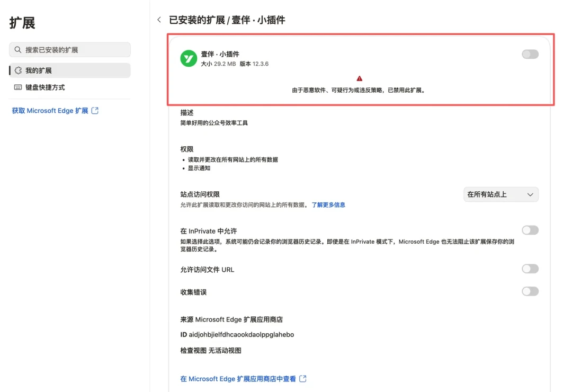Click the disabled-by-policy warning message
Image resolution: width=572 pixels, height=392 pixels.
click(x=359, y=90)
